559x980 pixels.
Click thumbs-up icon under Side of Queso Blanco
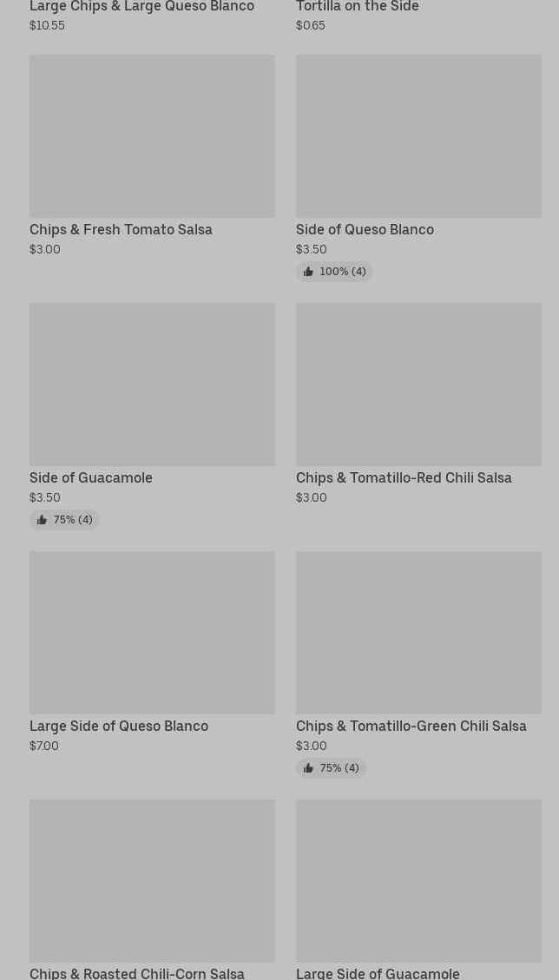coord(307,271)
